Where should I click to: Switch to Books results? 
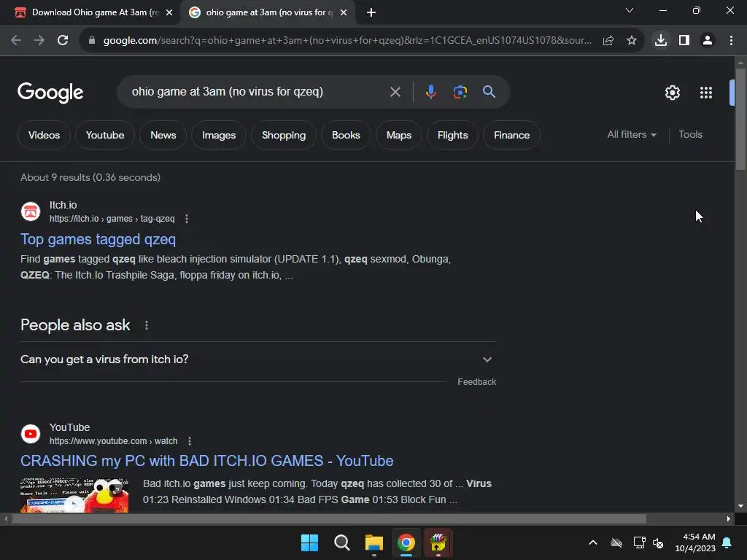346,135
